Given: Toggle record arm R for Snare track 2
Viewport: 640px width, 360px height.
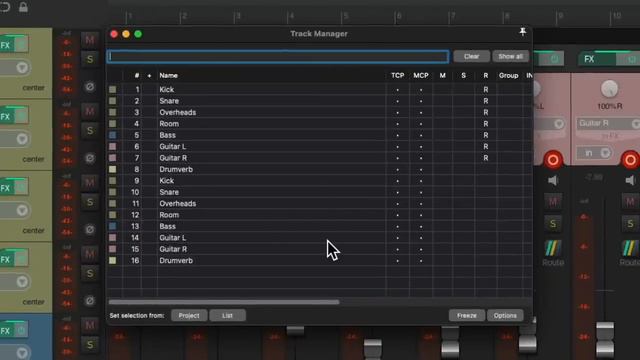Looking at the screenshot, I should (486, 101).
